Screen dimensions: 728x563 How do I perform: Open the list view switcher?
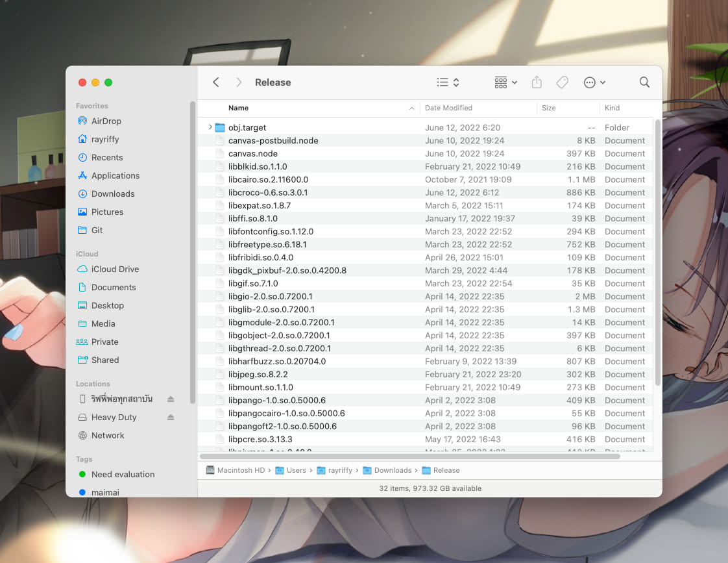pyautogui.click(x=448, y=82)
